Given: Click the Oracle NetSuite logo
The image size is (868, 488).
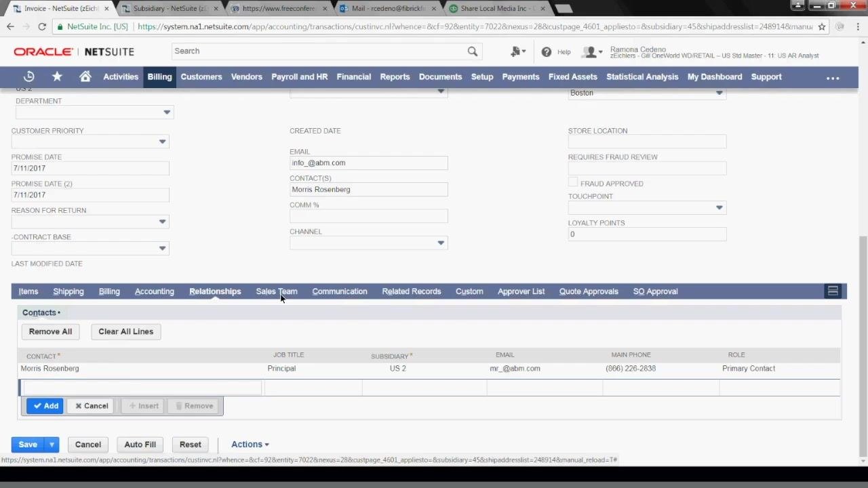Looking at the screenshot, I should tap(74, 52).
